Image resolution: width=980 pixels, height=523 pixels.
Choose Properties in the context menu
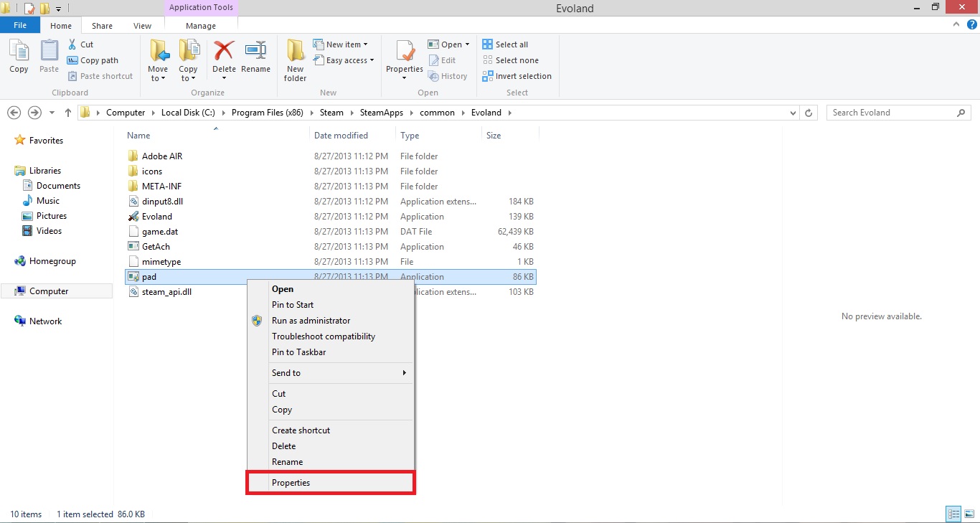tap(331, 483)
